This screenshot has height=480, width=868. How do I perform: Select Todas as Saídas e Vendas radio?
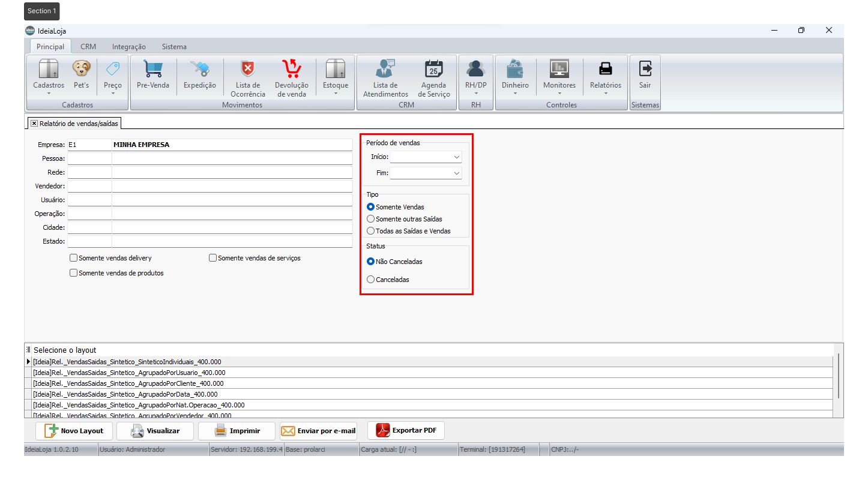coord(371,231)
